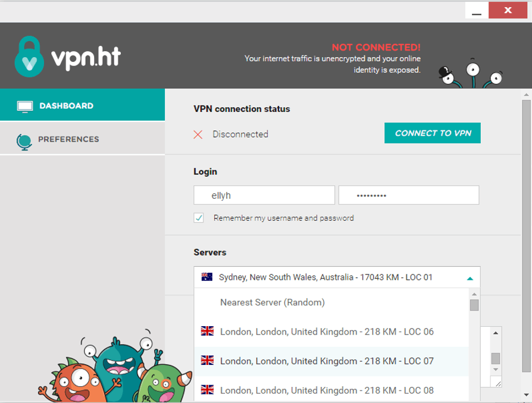Image resolution: width=532 pixels, height=403 pixels.
Task: Click the UK flag beside LOC 07
Action: click(207, 360)
